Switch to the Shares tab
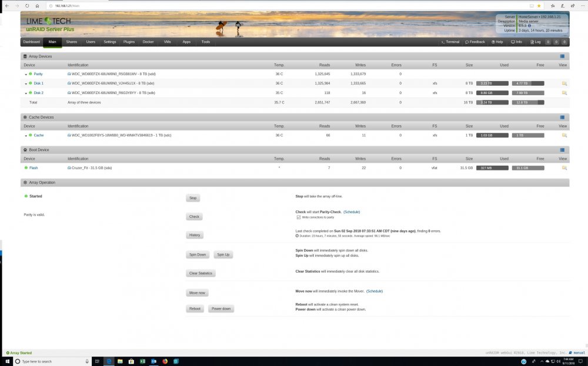 coord(72,42)
